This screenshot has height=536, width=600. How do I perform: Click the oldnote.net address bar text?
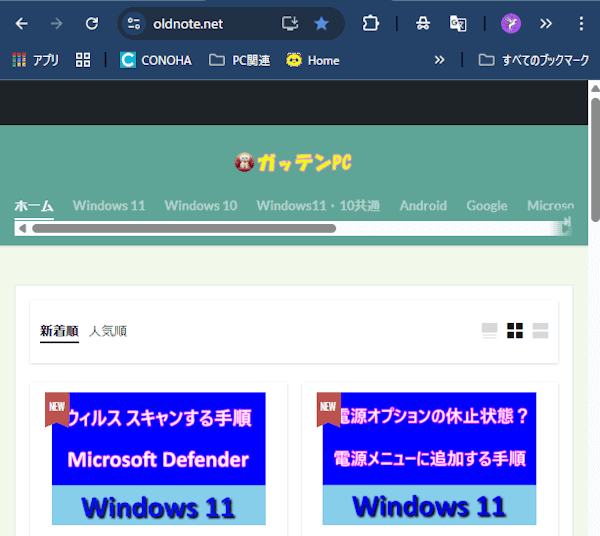tap(188, 24)
